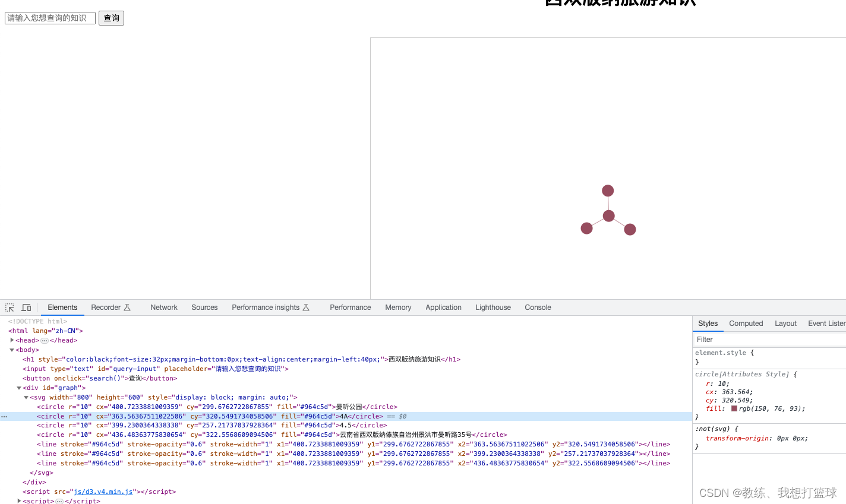846x504 pixels.
Task: Collapse the body element triangle
Action: (12, 350)
